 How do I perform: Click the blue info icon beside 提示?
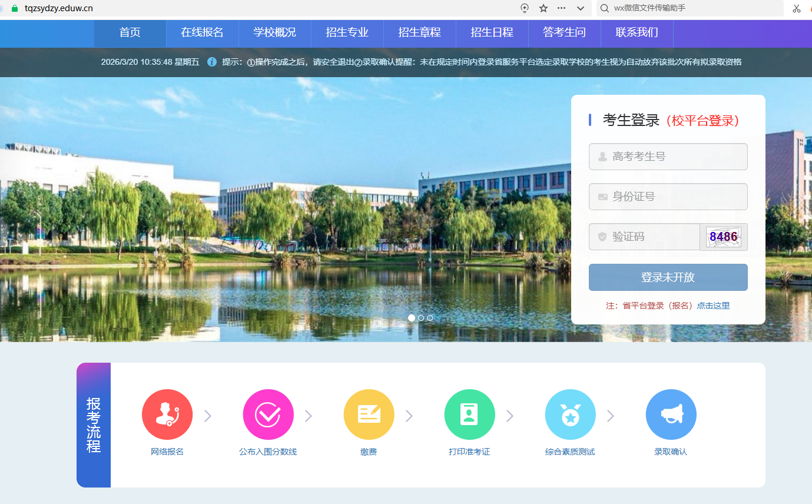tap(212, 62)
